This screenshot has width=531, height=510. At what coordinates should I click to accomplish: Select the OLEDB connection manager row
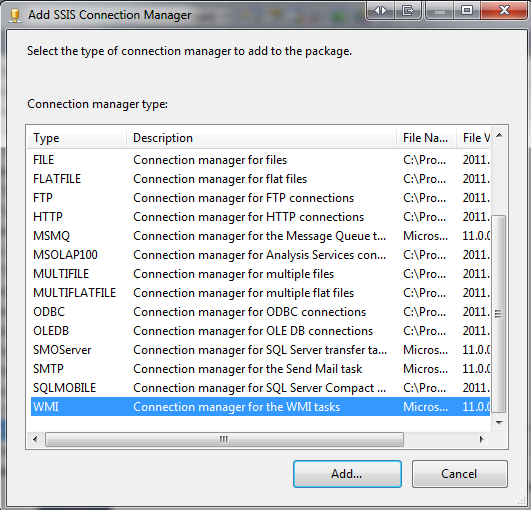pyautogui.click(x=260, y=331)
